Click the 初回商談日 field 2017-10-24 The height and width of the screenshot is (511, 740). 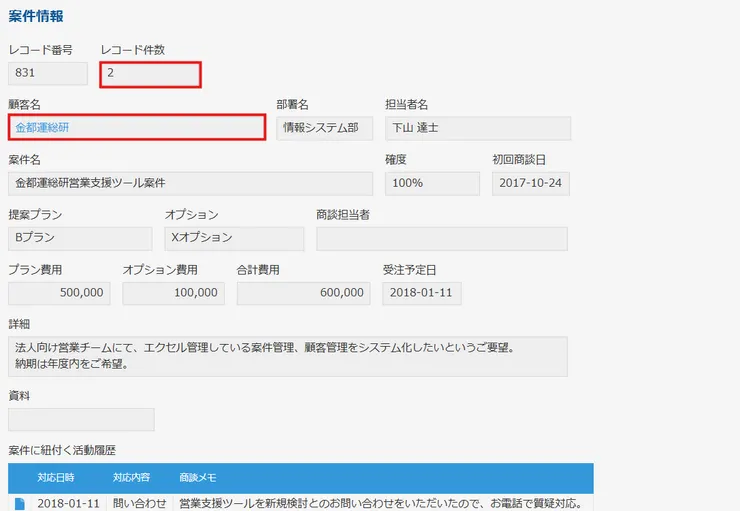531,183
